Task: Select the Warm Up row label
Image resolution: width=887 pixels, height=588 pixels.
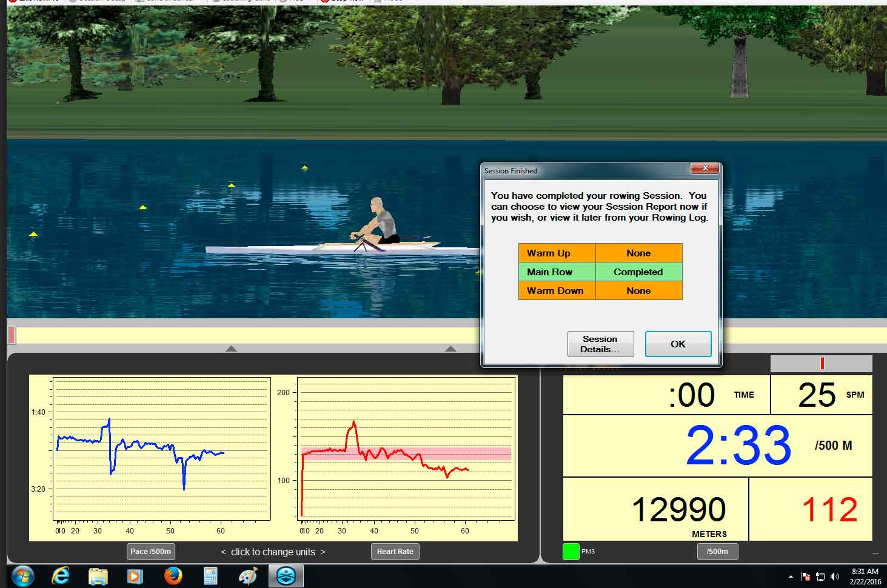Action: tap(557, 253)
